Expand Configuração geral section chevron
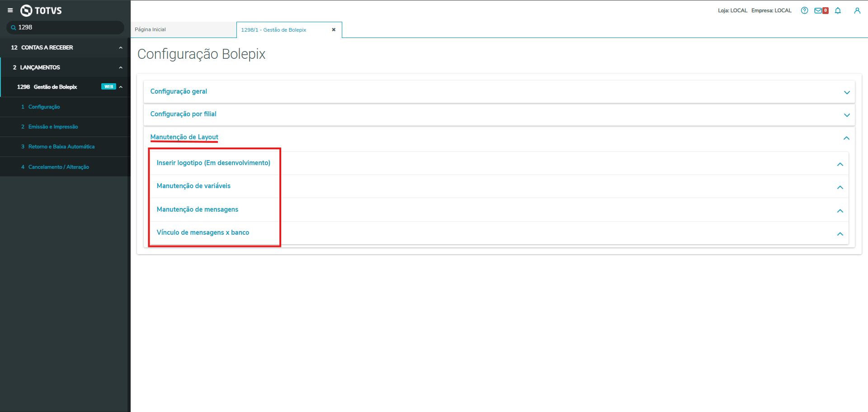Image resolution: width=868 pixels, height=412 pixels. (847, 92)
